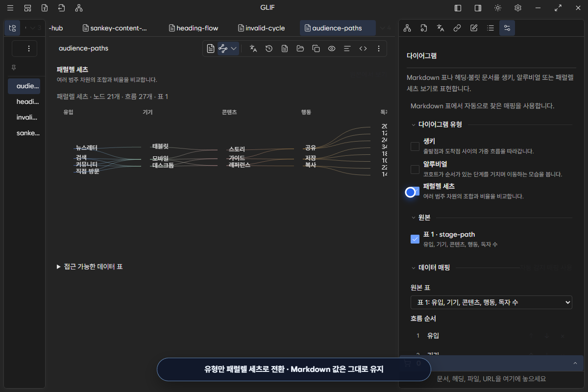The height and width of the screenshot is (392, 588).
Task: Open the edit note icon in right panel
Action: (x=474, y=28)
